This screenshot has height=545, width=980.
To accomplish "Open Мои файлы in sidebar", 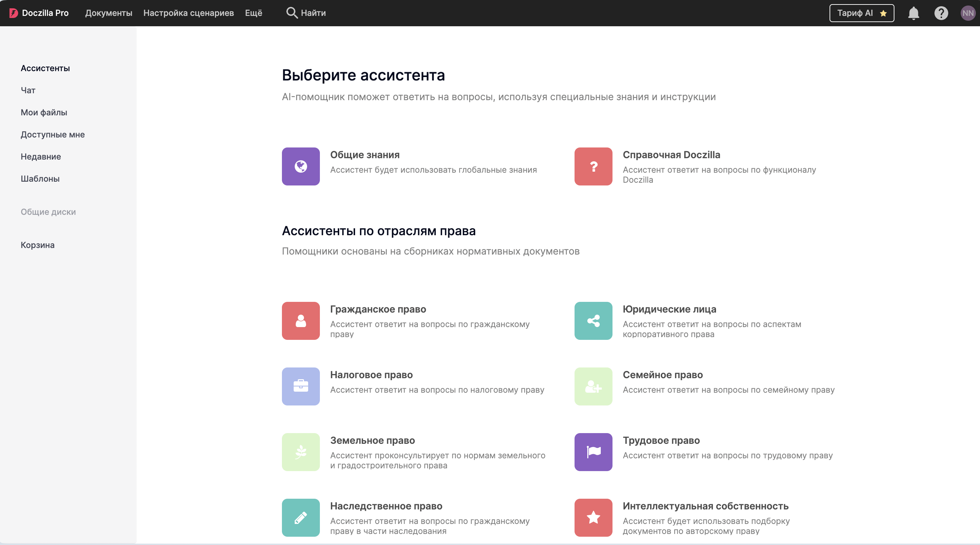I will pyautogui.click(x=44, y=112).
